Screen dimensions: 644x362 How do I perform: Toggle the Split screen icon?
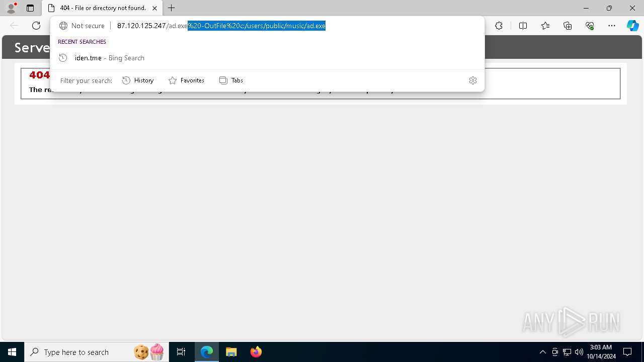point(523,26)
